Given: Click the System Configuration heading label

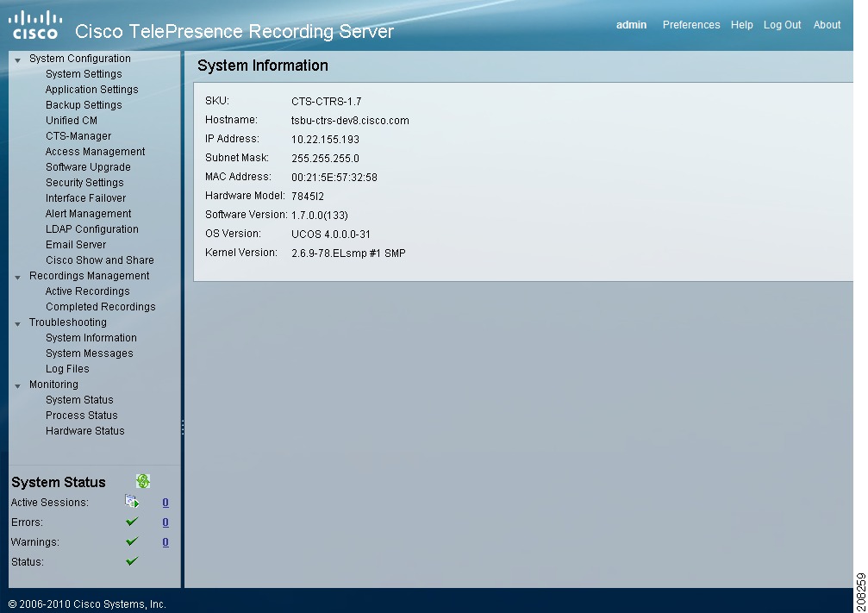Looking at the screenshot, I should pos(80,58).
